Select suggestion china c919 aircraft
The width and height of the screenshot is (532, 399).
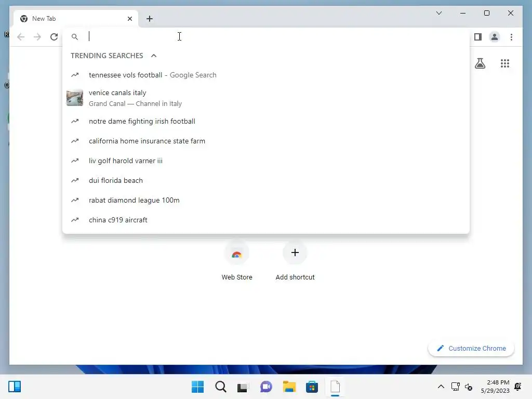click(x=266, y=220)
